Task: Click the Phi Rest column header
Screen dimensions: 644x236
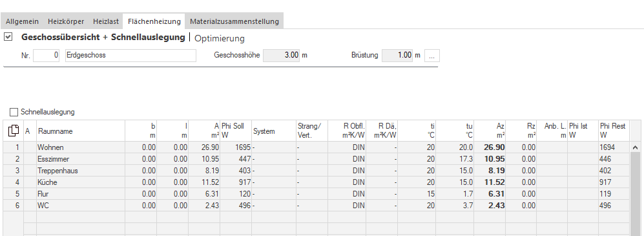Action: click(x=614, y=131)
